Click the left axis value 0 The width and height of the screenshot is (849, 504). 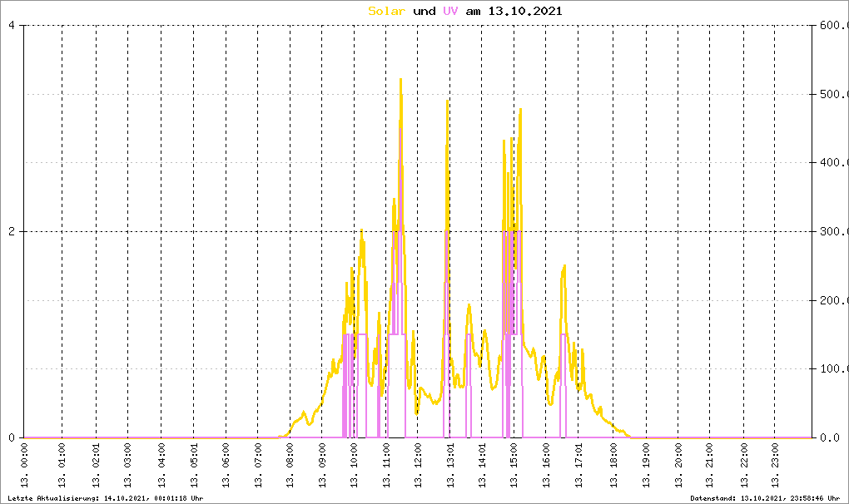tap(12, 437)
